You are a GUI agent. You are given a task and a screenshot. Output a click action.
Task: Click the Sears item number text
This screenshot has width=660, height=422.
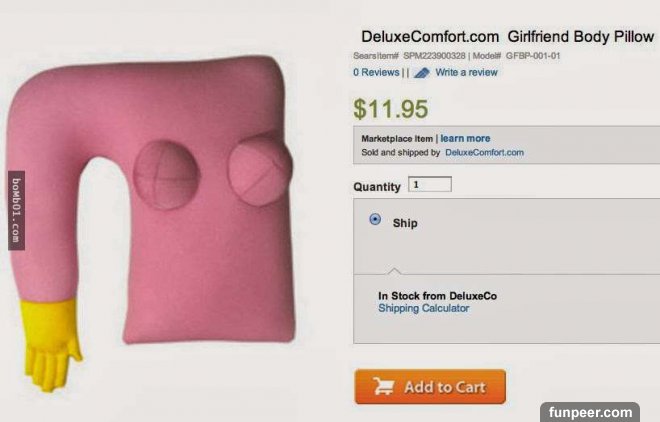[409, 56]
